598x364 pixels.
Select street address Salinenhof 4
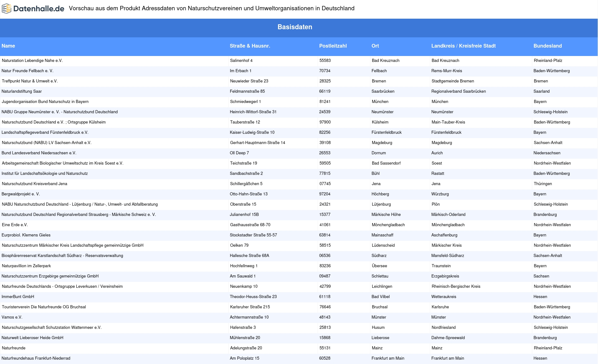[x=241, y=61]
